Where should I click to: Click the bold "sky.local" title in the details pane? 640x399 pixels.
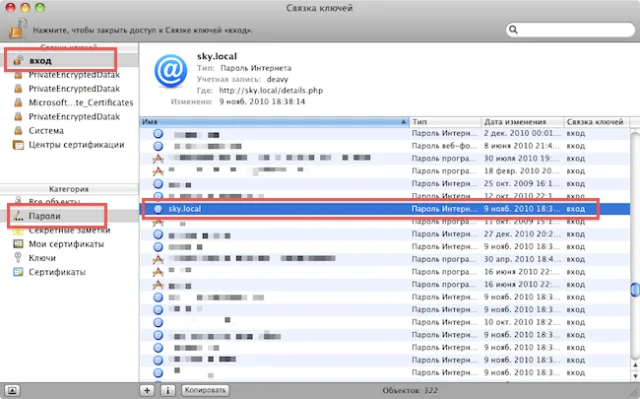(x=217, y=56)
